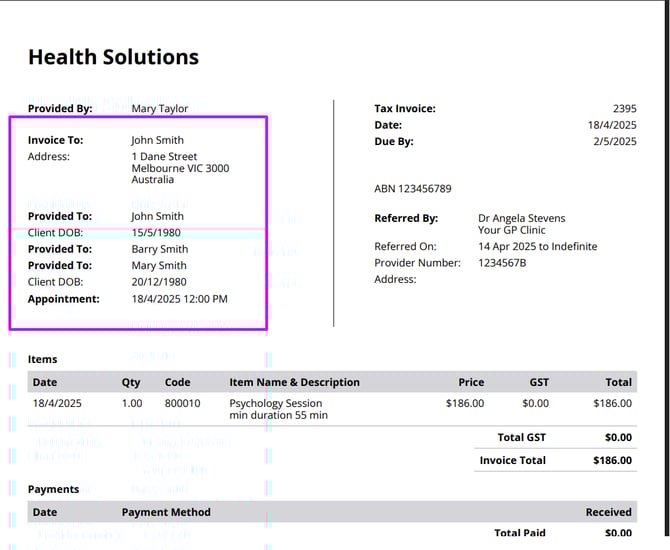Select client date of birth 15/5/1980
Viewport: 670px width, 550px height.
click(x=156, y=233)
